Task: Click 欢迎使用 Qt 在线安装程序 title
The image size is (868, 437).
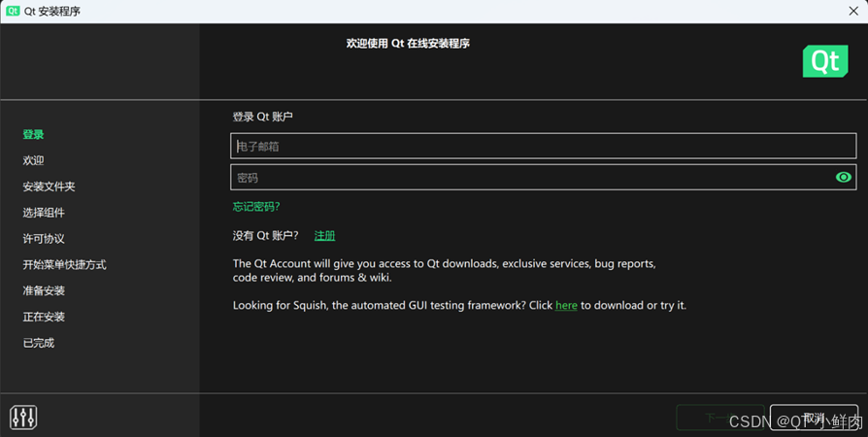Action: [408, 43]
